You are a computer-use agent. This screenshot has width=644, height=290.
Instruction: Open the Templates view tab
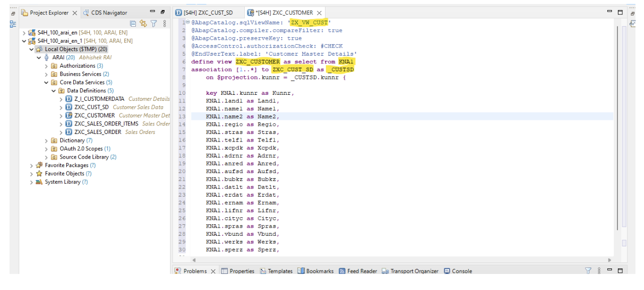click(x=276, y=271)
